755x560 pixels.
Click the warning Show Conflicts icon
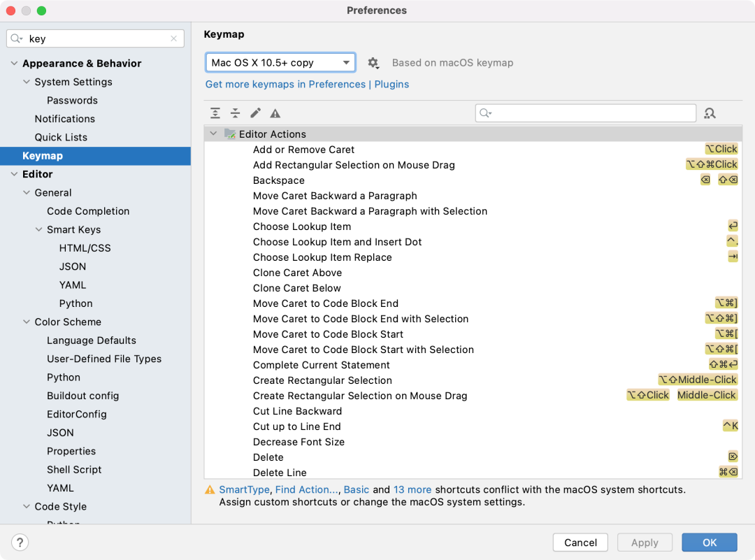275,114
